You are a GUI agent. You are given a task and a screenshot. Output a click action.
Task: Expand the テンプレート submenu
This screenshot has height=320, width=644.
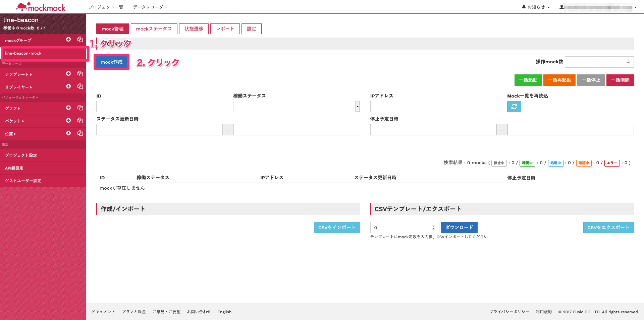click(31, 74)
